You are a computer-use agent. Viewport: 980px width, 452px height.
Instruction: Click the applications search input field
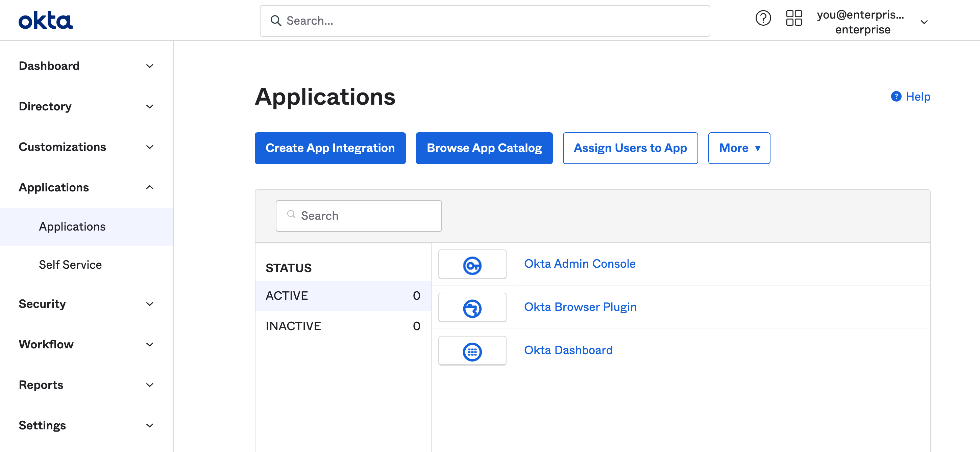pos(359,215)
